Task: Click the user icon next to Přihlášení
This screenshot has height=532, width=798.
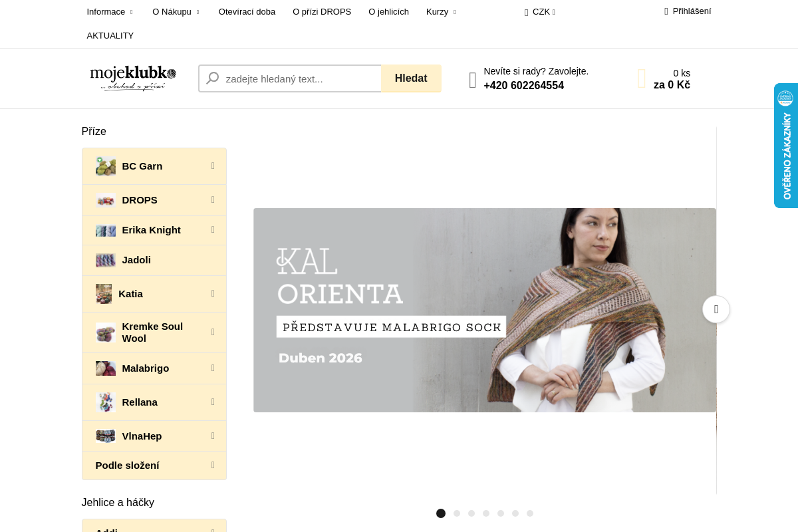Action: pyautogui.click(x=666, y=11)
